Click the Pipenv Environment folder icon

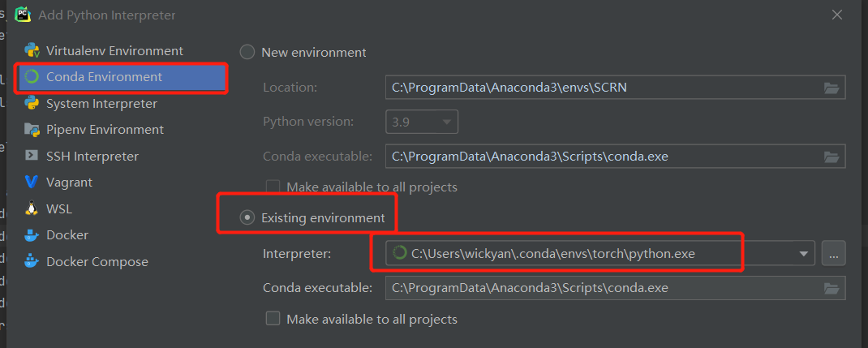pyautogui.click(x=32, y=130)
